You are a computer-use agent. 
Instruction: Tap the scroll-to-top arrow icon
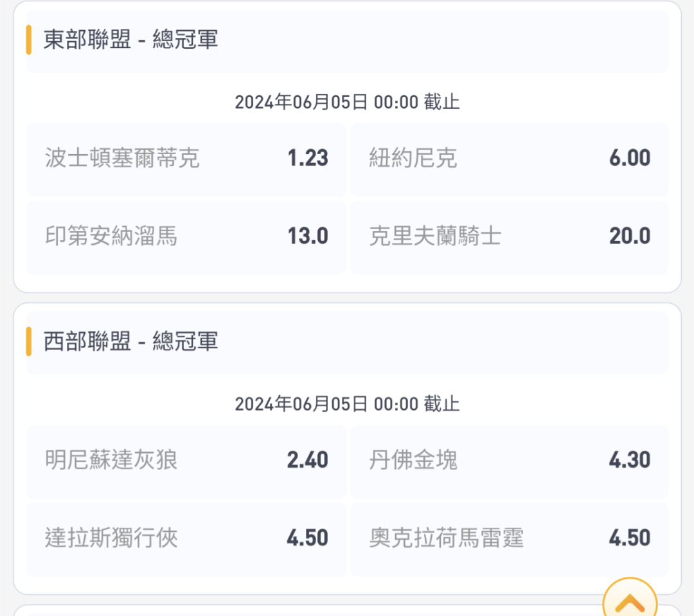click(x=629, y=601)
